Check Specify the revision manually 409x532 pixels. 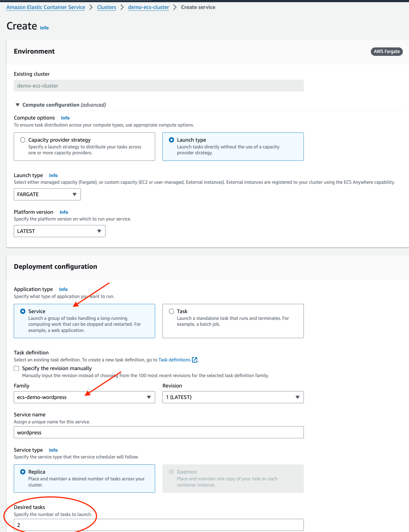(x=17, y=368)
